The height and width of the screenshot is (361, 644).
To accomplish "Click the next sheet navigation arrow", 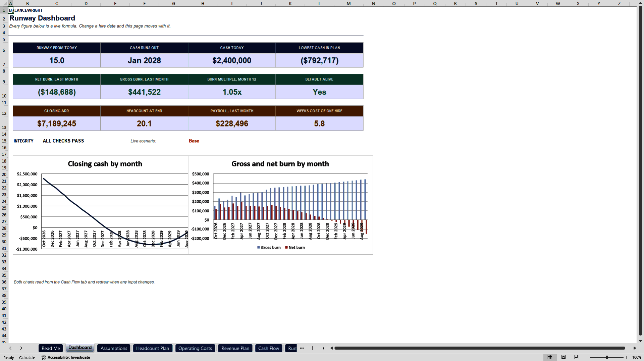I will [21, 348].
